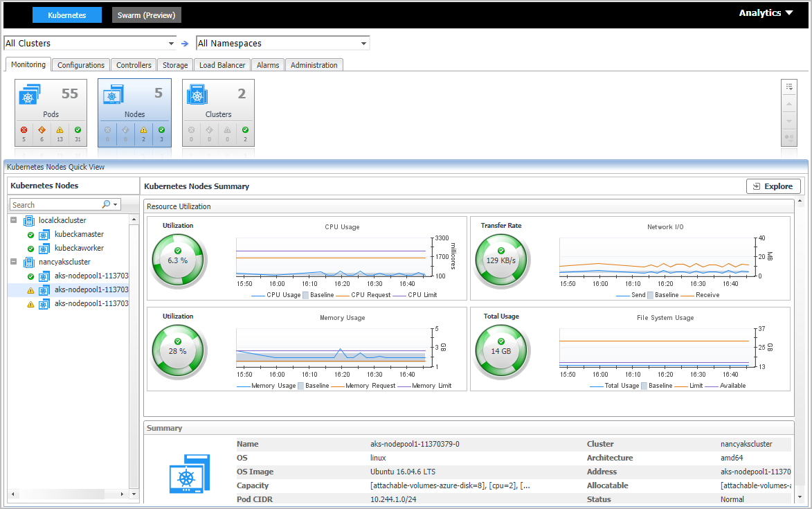Viewport: 812px width, 509px height.
Task: Click the Kubernetes button
Action: coord(67,15)
